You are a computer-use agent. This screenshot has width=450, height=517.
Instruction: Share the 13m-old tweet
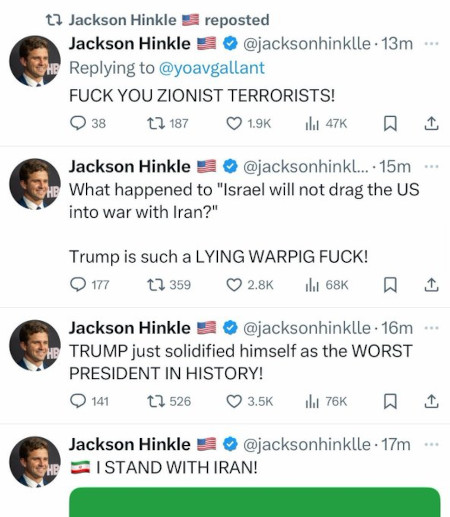tap(431, 123)
